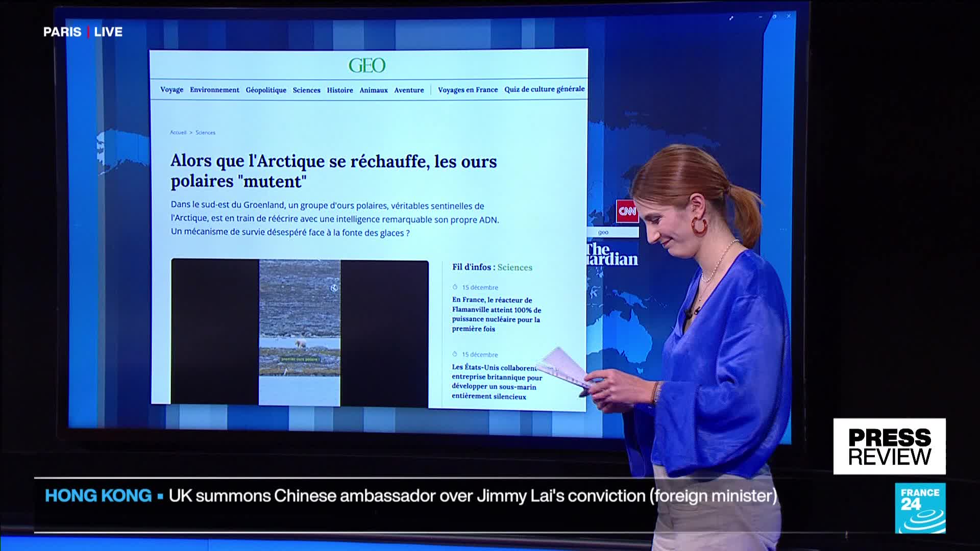Open the Aventure nav item
Viewport: 980px width, 551px height.
(409, 90)
